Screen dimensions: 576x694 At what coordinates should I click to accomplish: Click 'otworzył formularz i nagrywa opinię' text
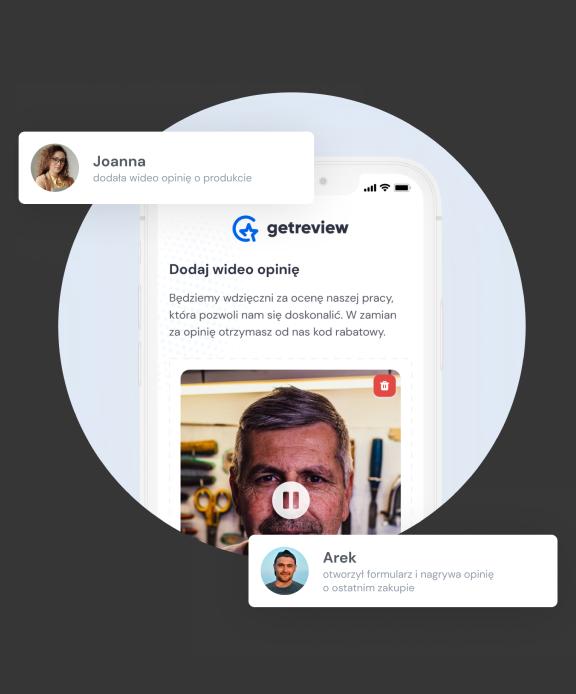pyautogui.click(x=408, y=574)
